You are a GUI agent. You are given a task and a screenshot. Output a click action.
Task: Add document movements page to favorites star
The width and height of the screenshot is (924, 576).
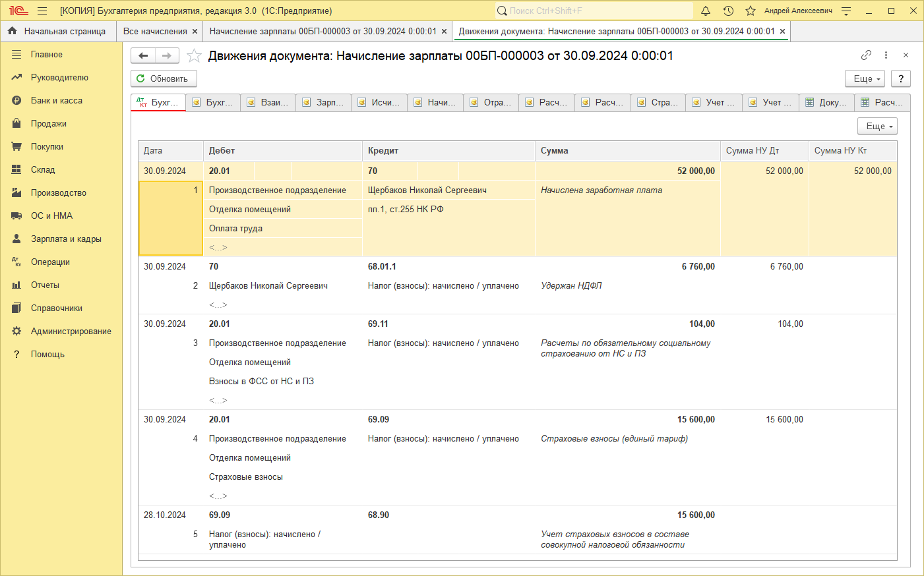(x=194, y=56)
